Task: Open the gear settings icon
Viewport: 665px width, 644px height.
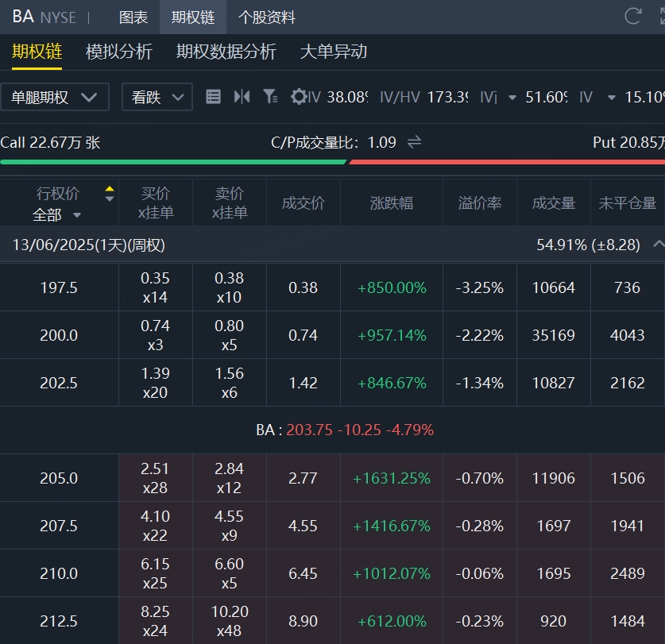Action: click(299, 97)
